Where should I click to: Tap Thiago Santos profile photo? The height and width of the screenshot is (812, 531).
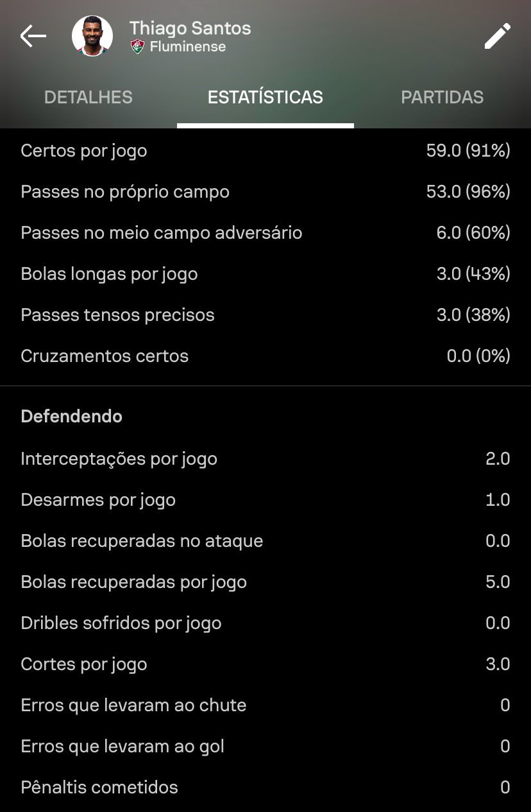[x=92, y=37]
